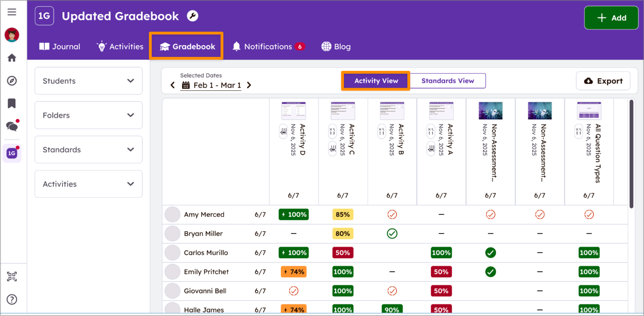Export the gradebook data
644x316 pixels.
[603, 81]
